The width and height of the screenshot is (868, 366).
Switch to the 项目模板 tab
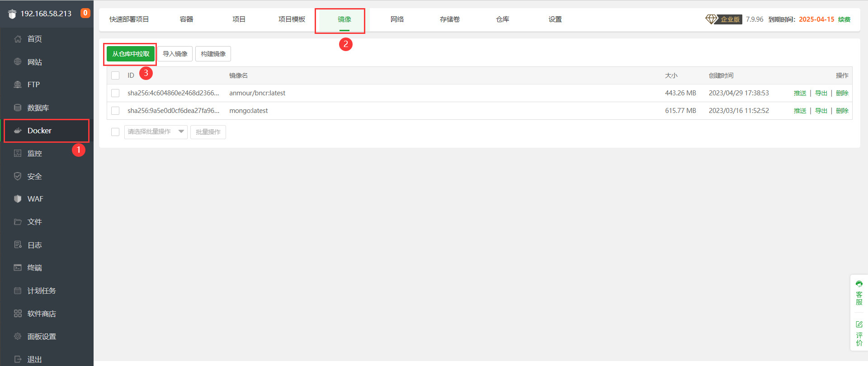pos(292,19)
